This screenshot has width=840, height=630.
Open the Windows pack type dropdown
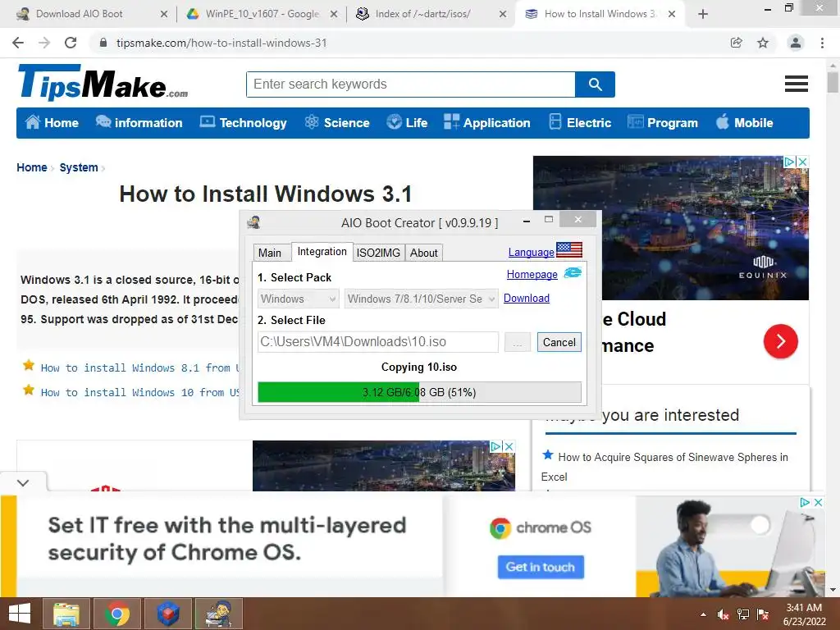coord(298,299)
